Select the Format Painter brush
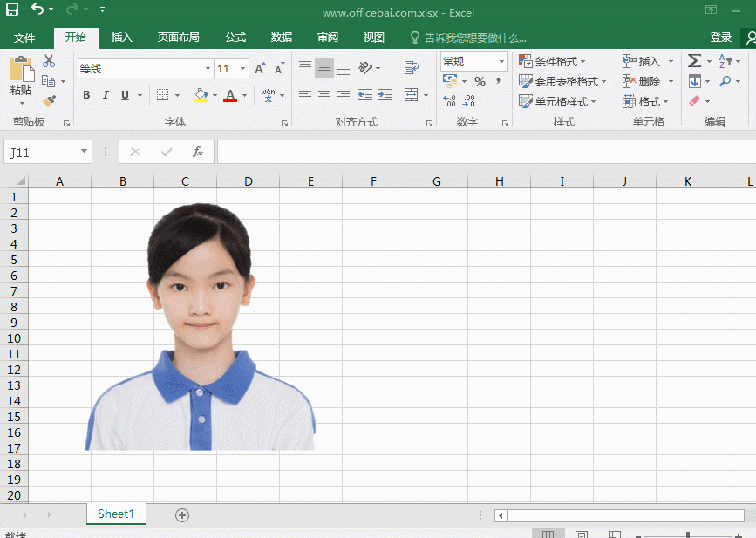The width and height of the screenshot is (756, 538). tap(49, 101)
